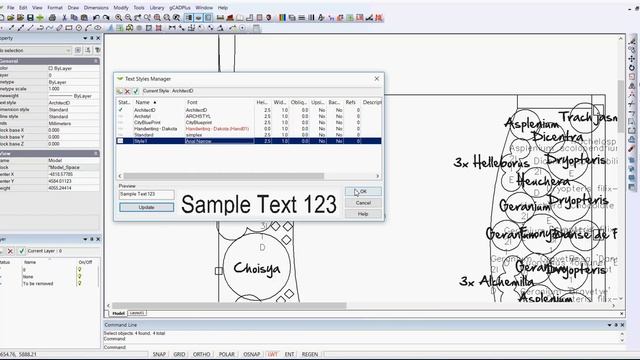Open the Draw menu

(73, 7)
